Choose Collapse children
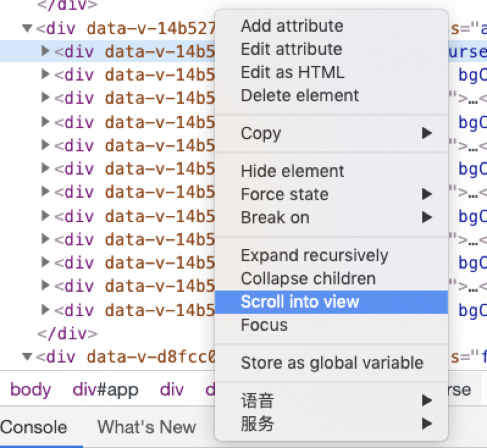This screenshot has width=487, height=448. point(308,278)
